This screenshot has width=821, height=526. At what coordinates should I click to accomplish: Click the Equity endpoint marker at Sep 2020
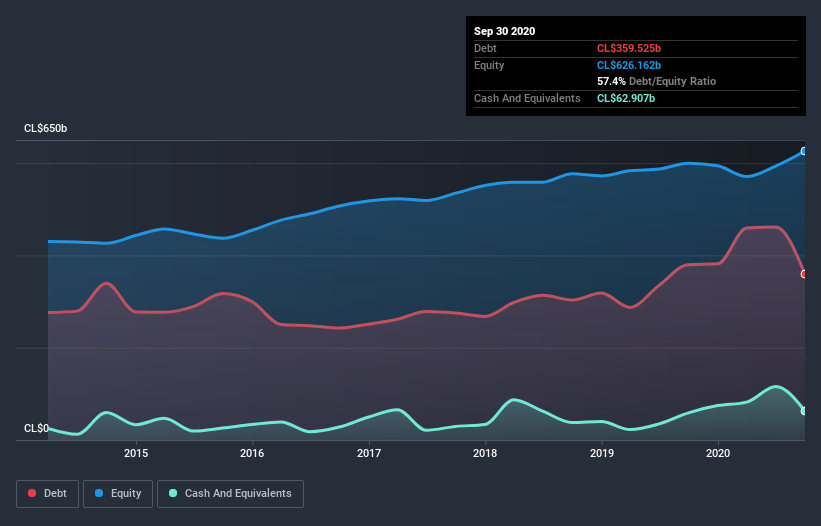click(x=804, y=151)
